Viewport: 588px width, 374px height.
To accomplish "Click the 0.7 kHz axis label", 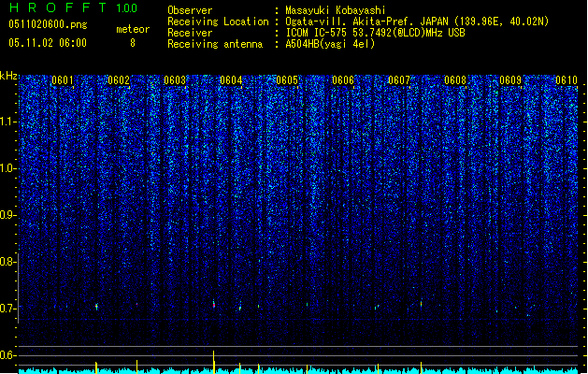I will (x=7, y=309).
